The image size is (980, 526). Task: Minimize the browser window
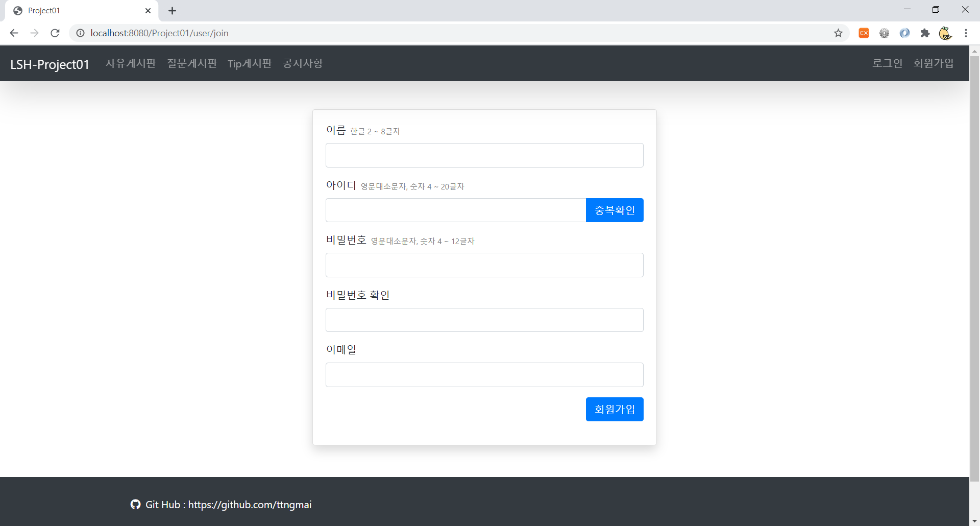907,10
